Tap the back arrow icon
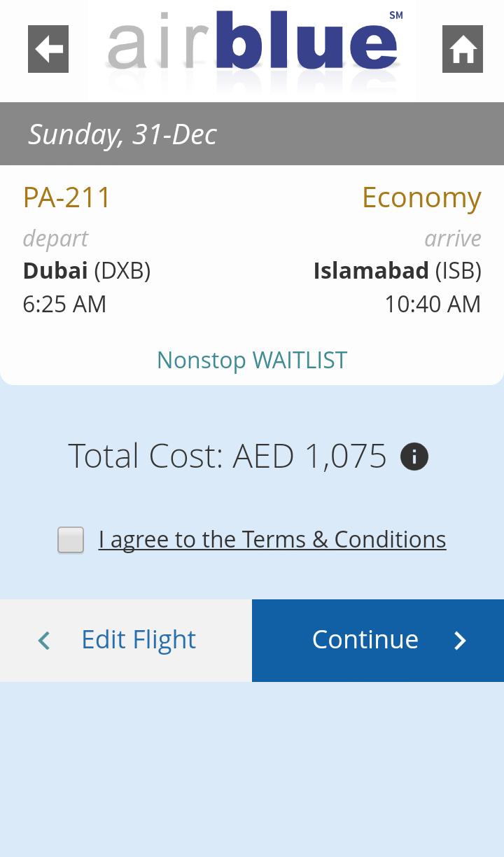Image resolution: width=504 pixels, height=857 pixels. (x=48, y=49)
